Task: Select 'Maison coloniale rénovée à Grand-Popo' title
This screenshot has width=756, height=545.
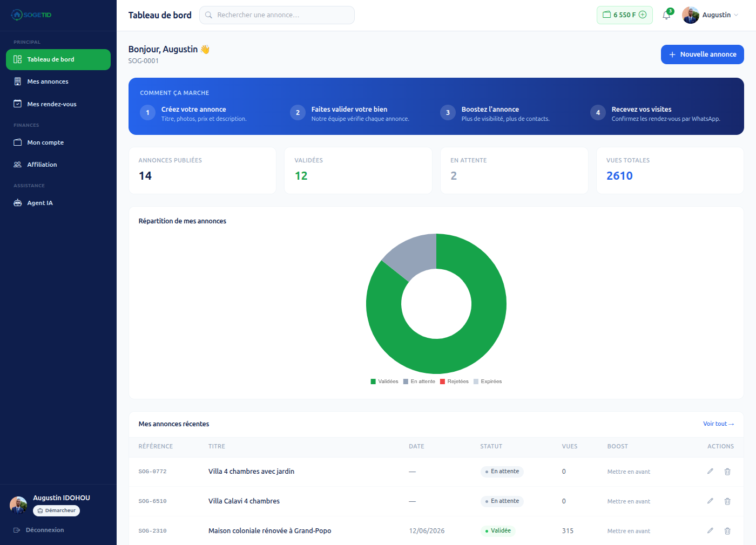Action: 269,531
